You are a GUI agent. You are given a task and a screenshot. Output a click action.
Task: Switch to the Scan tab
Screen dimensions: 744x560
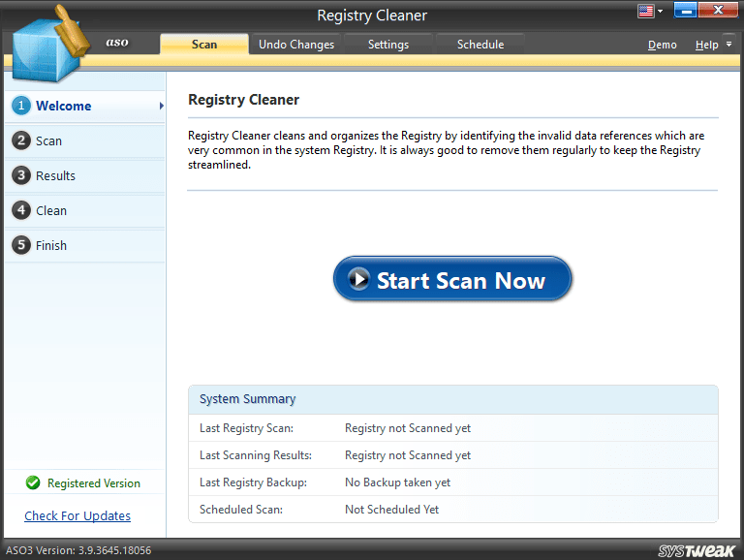point(204,45)
